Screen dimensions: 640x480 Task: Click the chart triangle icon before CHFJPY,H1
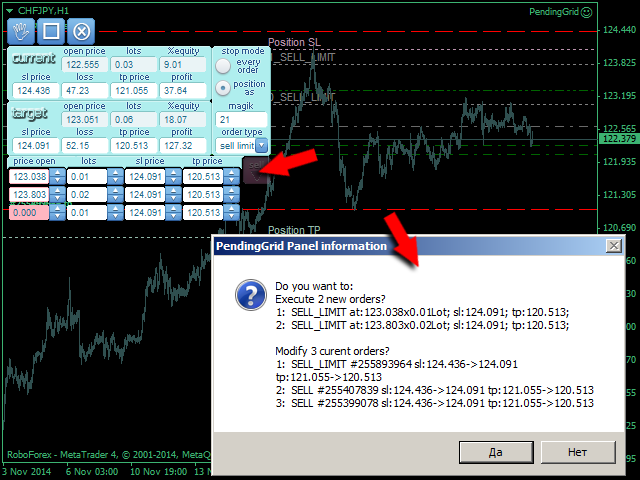[x=10, y=10]
